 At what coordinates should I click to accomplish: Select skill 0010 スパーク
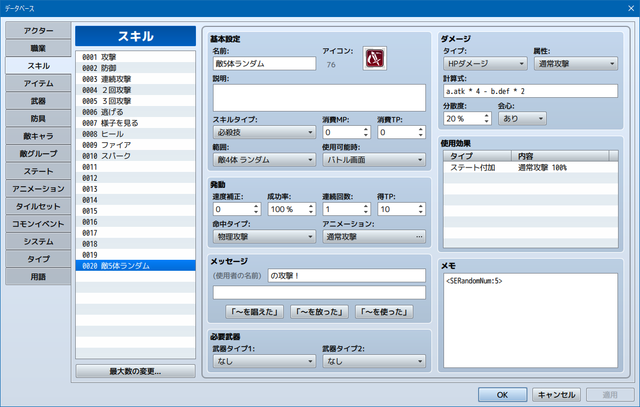point(136,156)
